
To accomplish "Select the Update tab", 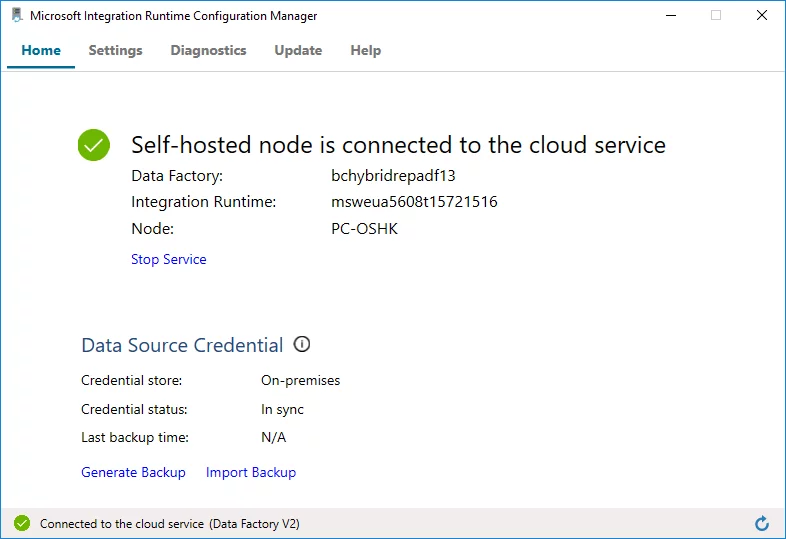I will pos(298,50).
